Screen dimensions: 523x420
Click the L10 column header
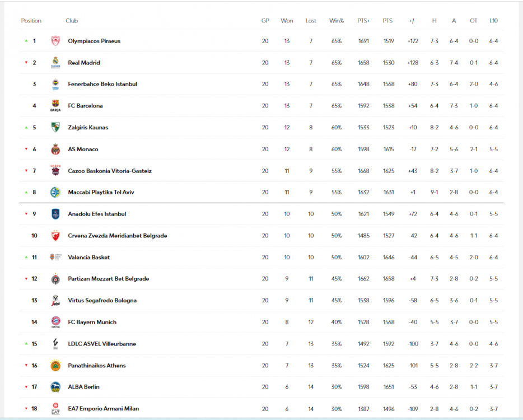[x=493, y=21]
